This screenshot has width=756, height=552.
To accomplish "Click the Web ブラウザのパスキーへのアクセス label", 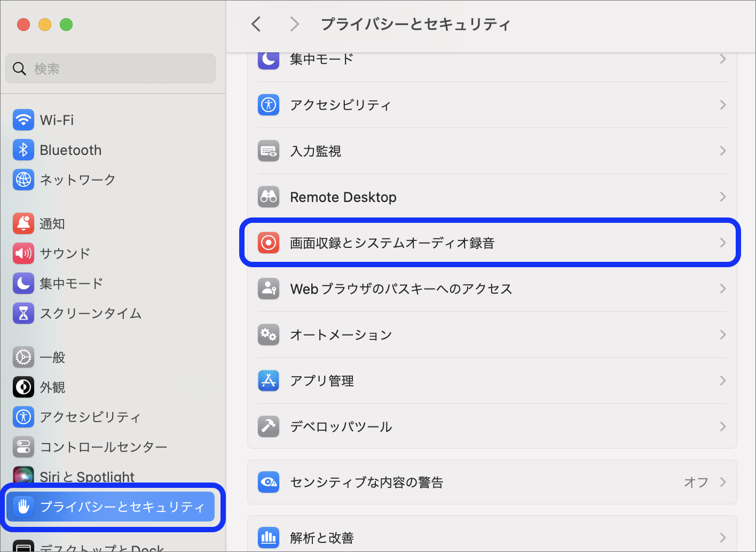I will (401, 289).
